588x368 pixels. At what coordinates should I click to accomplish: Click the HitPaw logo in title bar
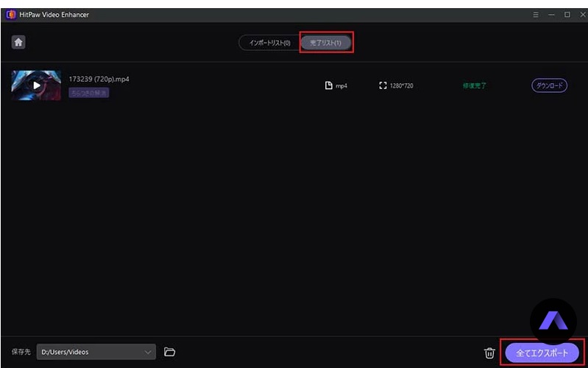pyautogui.click(x=10, y=15)
